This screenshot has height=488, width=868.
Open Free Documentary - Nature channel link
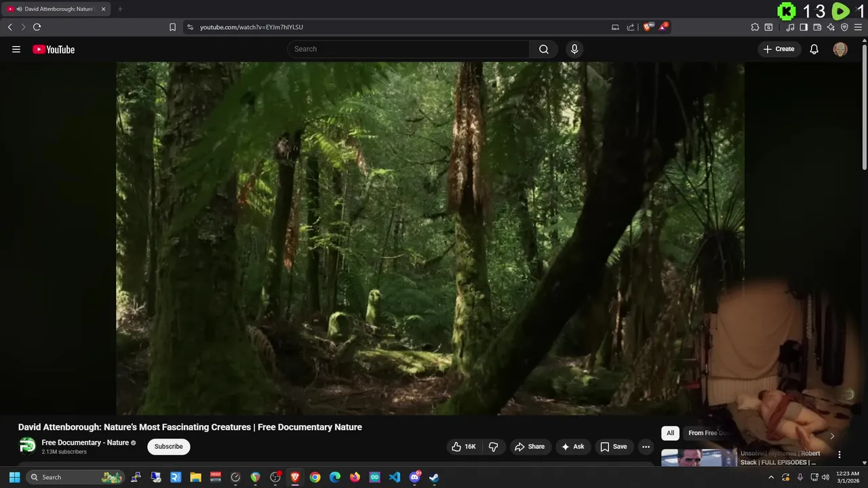85,443
